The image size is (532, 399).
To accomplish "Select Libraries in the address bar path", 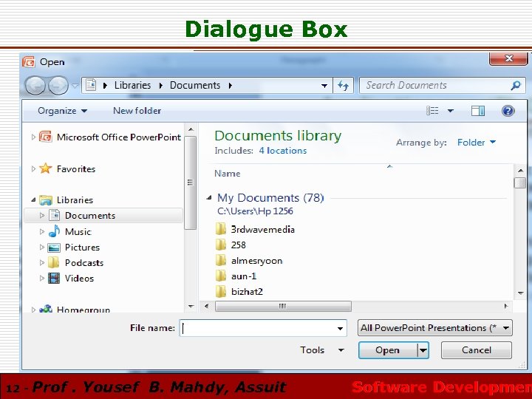I will coord(132,85).
